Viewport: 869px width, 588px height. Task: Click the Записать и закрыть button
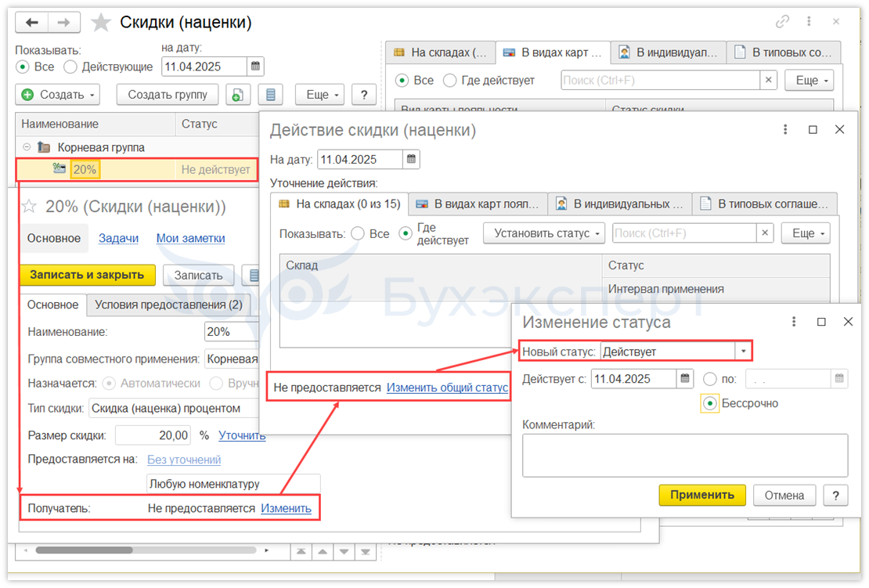pyautogui.click(x=87, y=275)
